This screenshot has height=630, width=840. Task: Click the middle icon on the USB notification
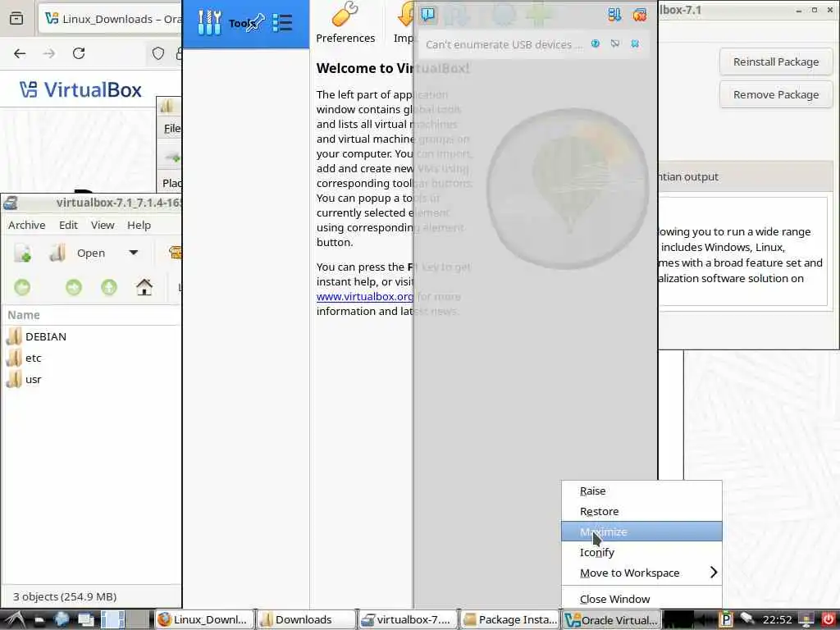(x=615, y=44)
